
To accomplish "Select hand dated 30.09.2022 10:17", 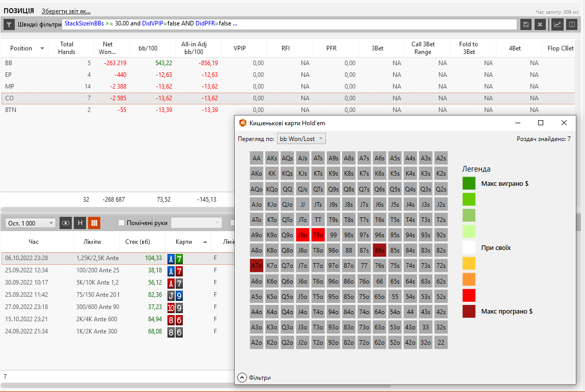I will [118, 283].
